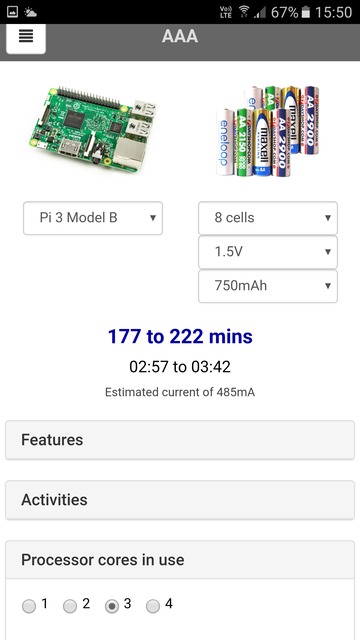The height and width of the screenshot is (640, 360).
Task: Expand the Activities section
Action: click(180, 500)
